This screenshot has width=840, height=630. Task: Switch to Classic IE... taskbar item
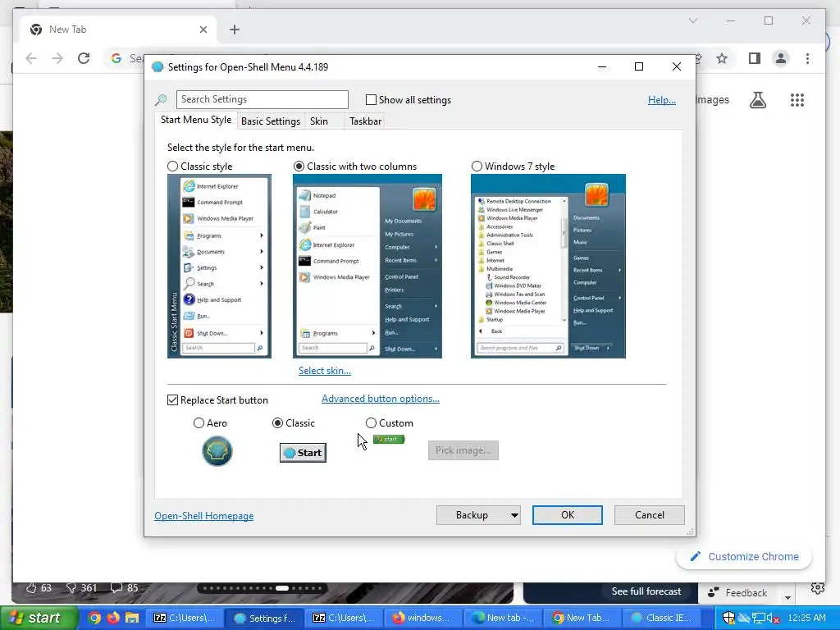(x=662, y=618)
